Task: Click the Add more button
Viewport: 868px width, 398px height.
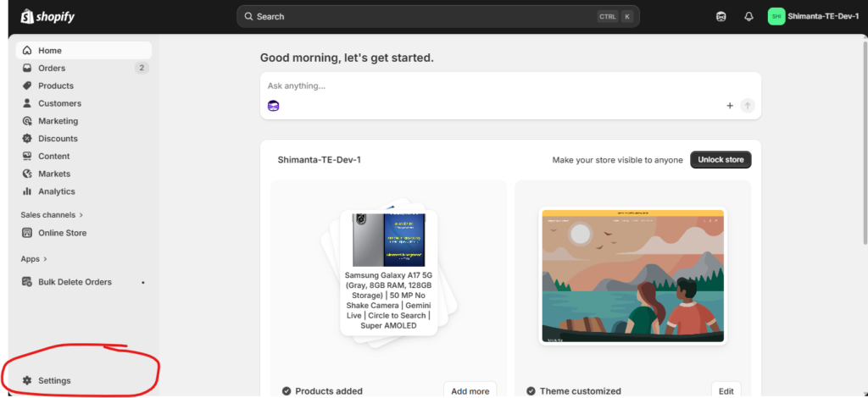Action: coord(470,390)
